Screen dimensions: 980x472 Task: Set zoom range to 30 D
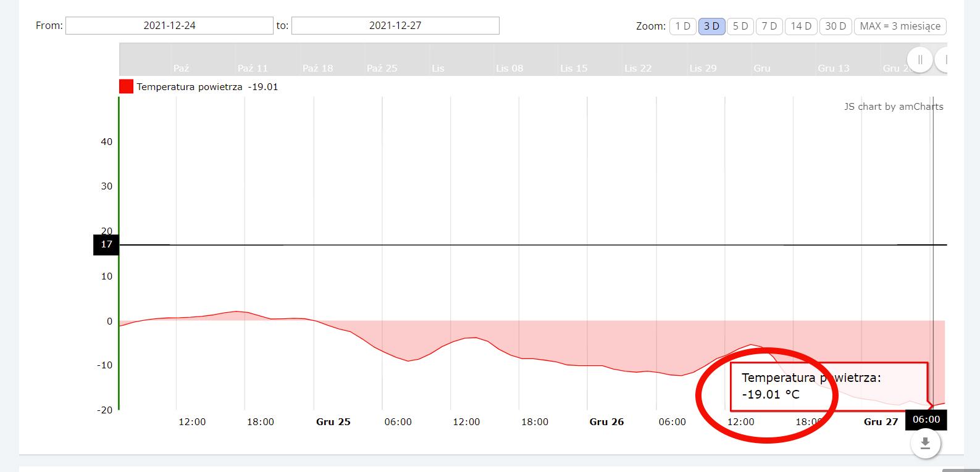(836, 26)
